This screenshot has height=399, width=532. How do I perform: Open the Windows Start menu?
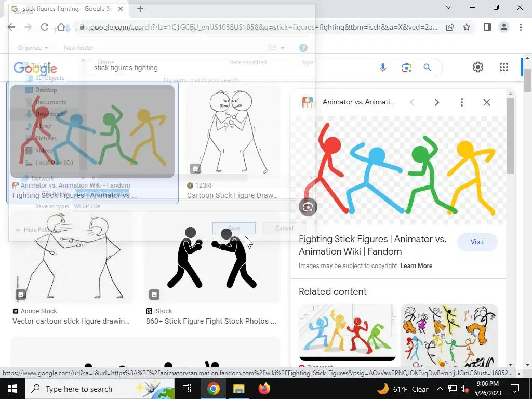point(12,389)
